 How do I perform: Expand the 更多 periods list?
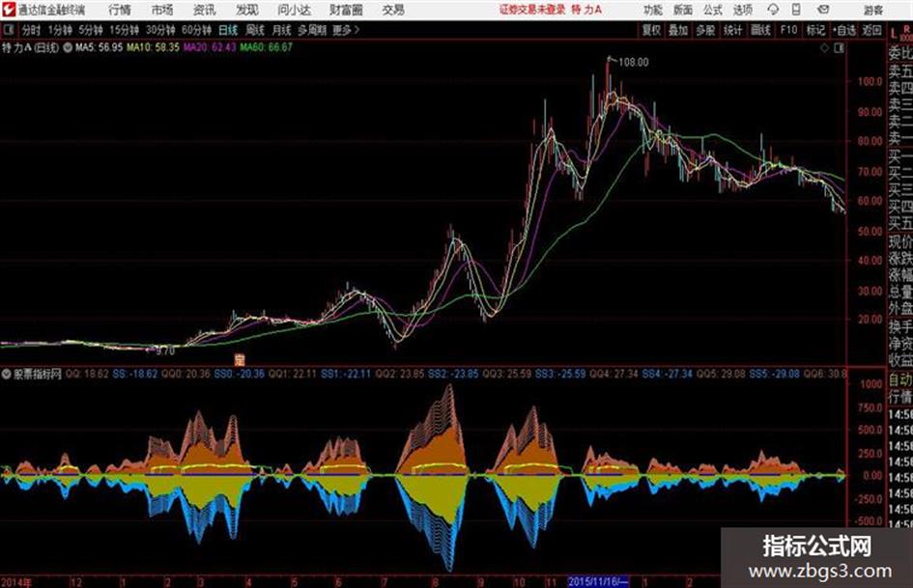point(346,30)
